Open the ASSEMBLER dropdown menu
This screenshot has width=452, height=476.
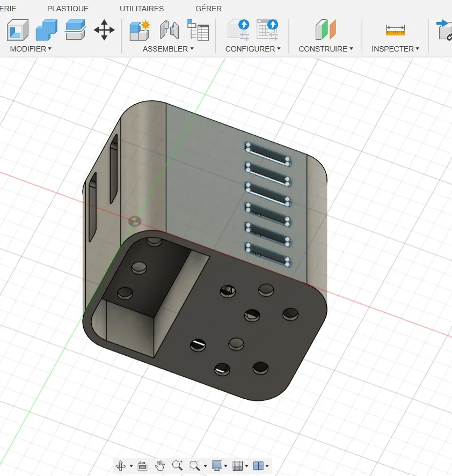(168, 49)
